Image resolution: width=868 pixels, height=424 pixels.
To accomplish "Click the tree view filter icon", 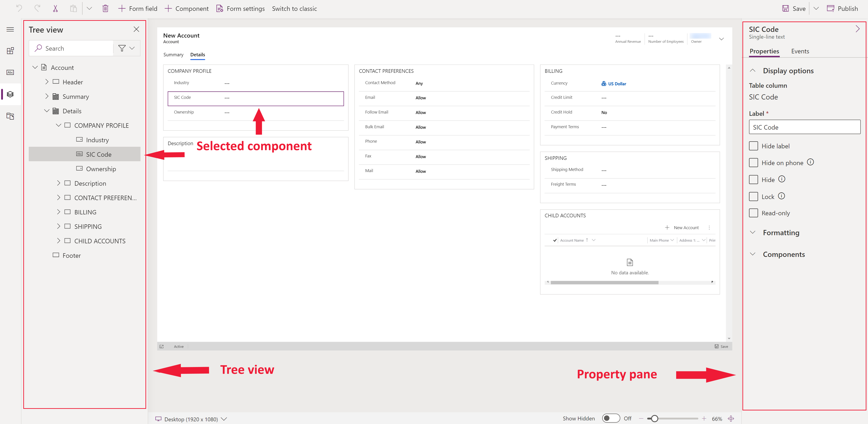I will 122,48.
